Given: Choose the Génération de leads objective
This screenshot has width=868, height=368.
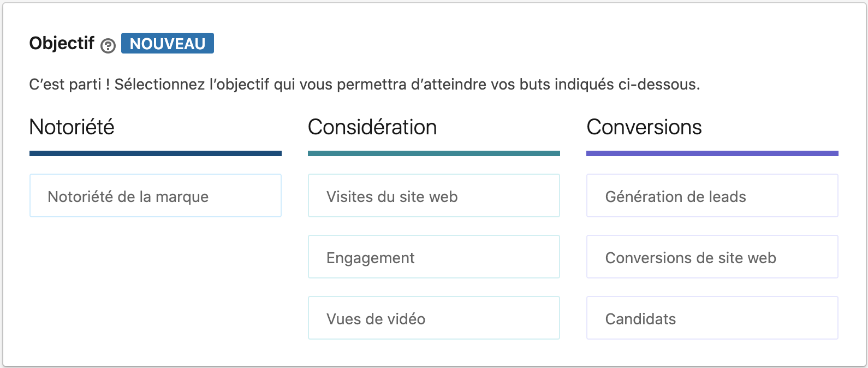Looking at the screenshot, I should pos(712,196).
